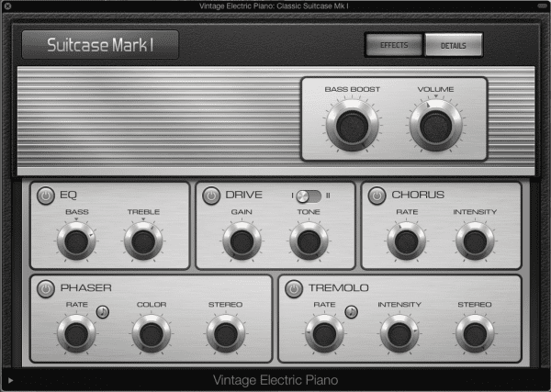Expand the disclosure triangle at bottom left
The width and height of the screenshot is (551, 392).
click(10, 380)
